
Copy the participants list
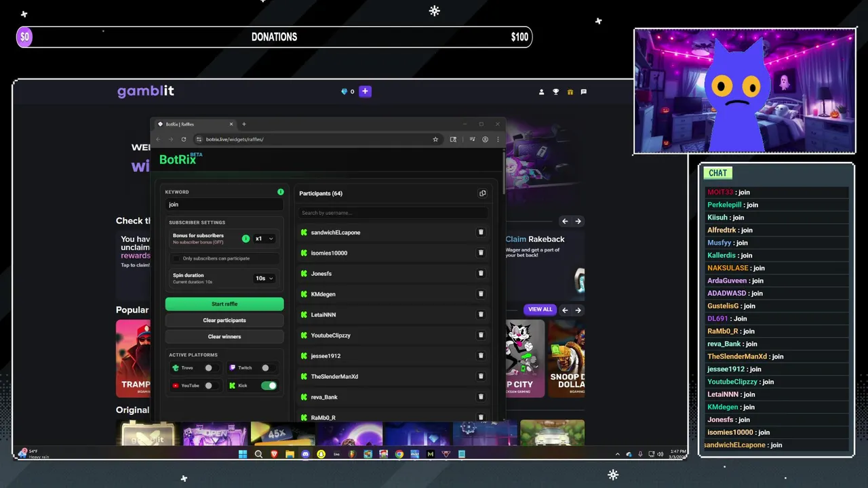(482, 193)
